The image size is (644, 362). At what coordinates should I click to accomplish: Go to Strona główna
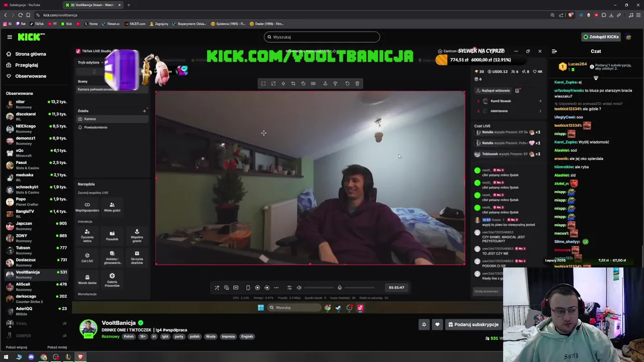(x=30, y=54)
